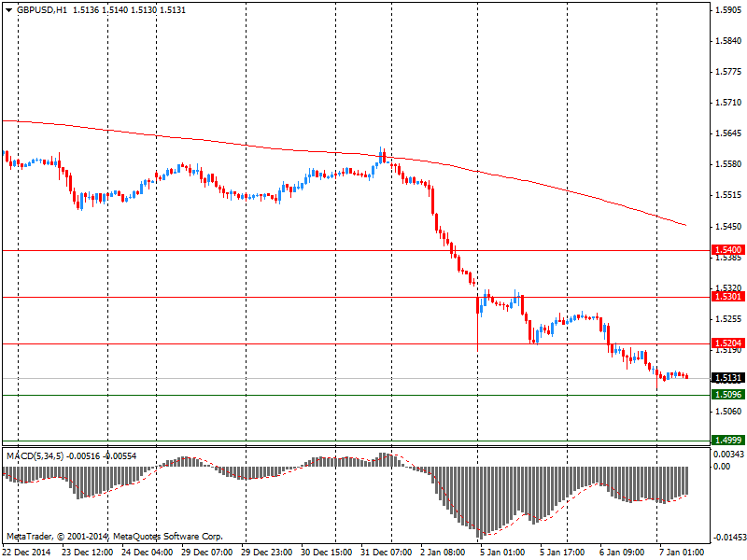
Task: Click the 1.5775 price scale value
Action: (729, 72)
